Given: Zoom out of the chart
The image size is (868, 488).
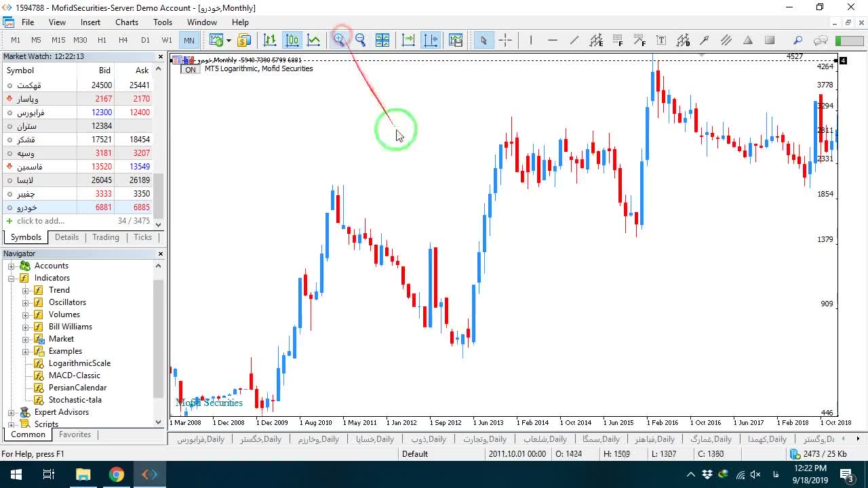Looking at the screenshot, I should point(361,40).
